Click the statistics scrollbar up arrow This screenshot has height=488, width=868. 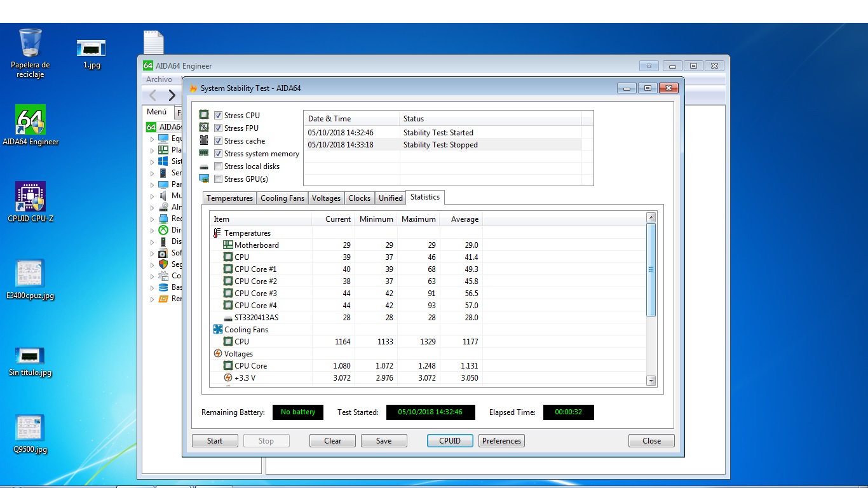point(651,218)
